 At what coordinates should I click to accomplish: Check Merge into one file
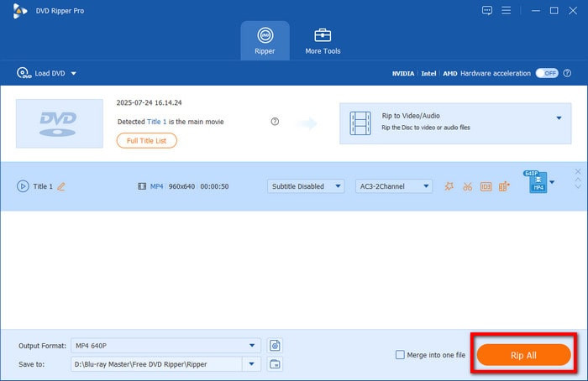click(400, 355)
